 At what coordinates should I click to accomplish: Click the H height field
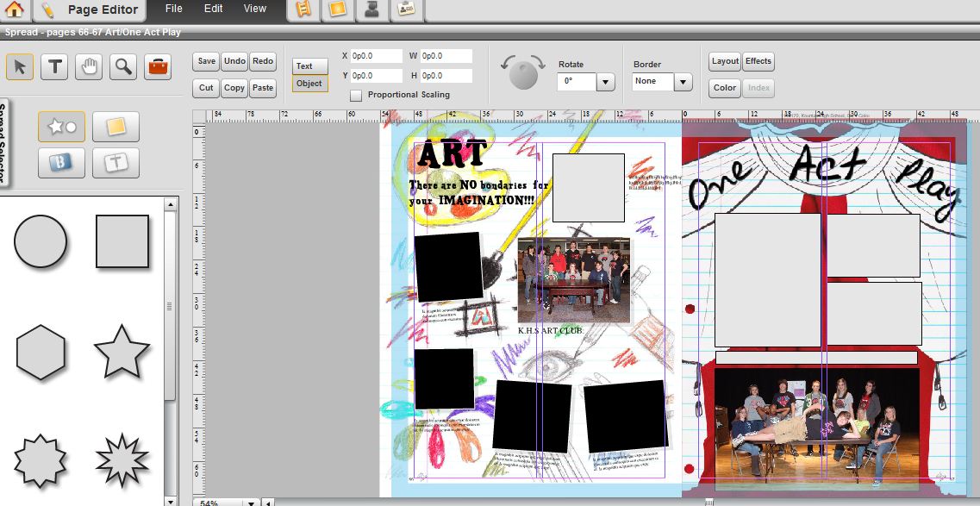[446, 76]
